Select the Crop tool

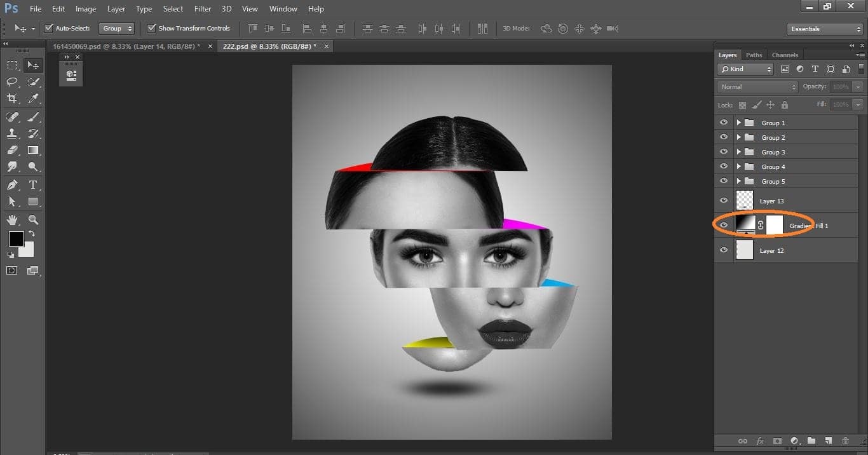coord(12,99)
